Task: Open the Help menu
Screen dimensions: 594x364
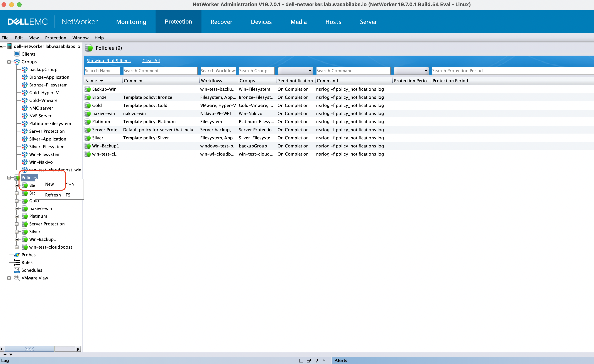Action: (x=99, y=38)
